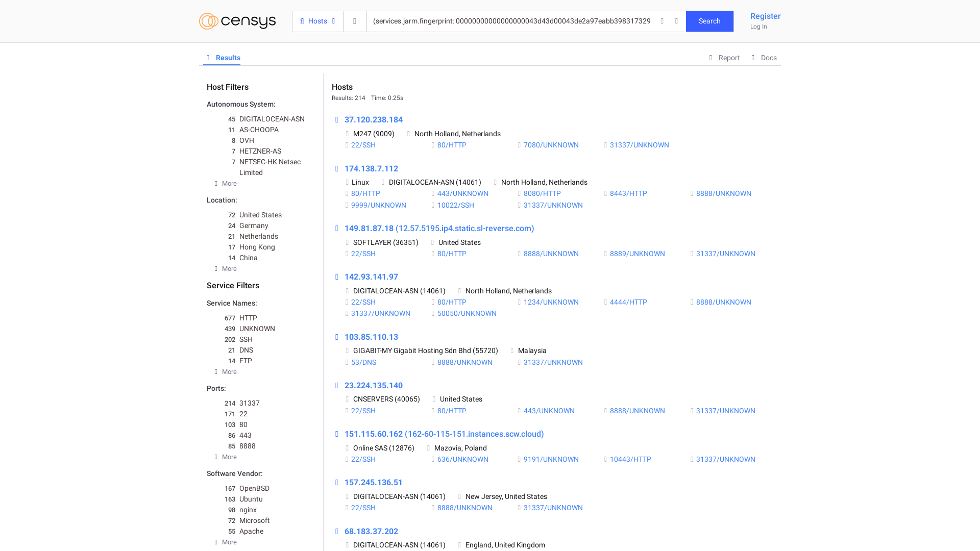Image resolution: width=980 pixels, height=551 pixels.
Task: Click the Results: 214 count indicator
Action: click(348, 97)
